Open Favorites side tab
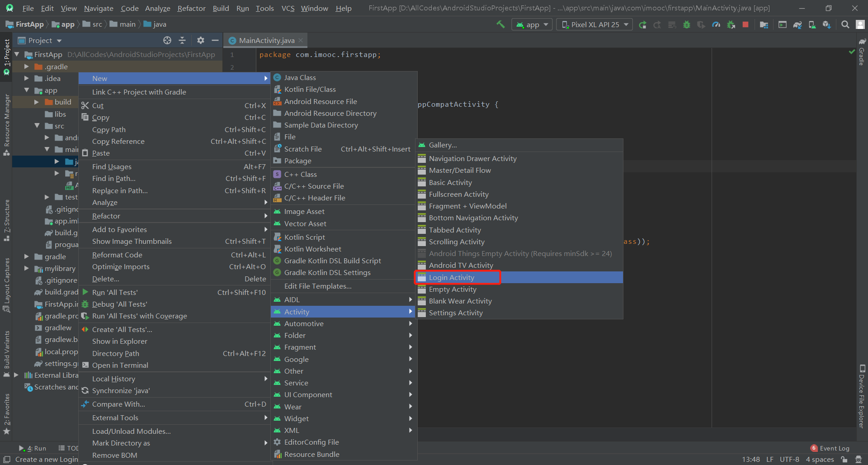This screenshot has height=465, width=868. pyautogui.click(x=6, y=413)
